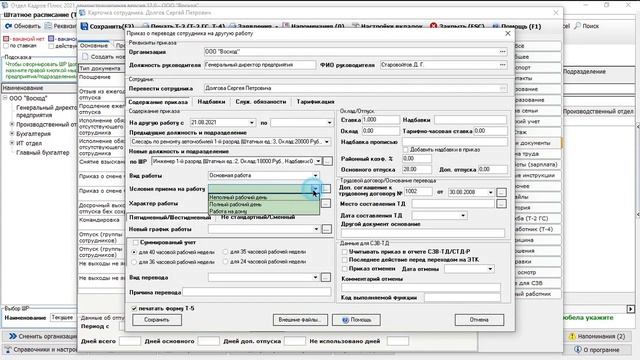
Task: Click Сохранить button at dialog bottom
Action: tap(157, 320)
